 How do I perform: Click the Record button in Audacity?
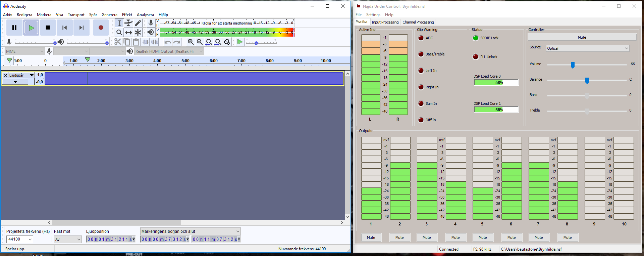point(101,28)
